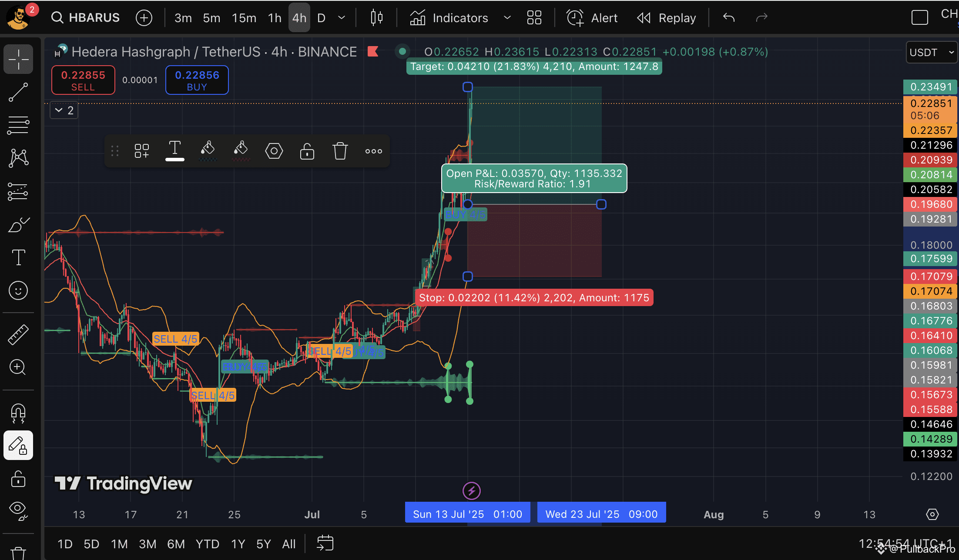The image size is (959, 560).
Task: Set chart range to 1M
Action: click(x=119, y=544)
